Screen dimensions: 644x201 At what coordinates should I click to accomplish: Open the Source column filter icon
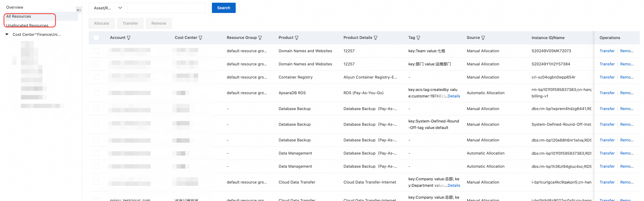tap(483, 38)
